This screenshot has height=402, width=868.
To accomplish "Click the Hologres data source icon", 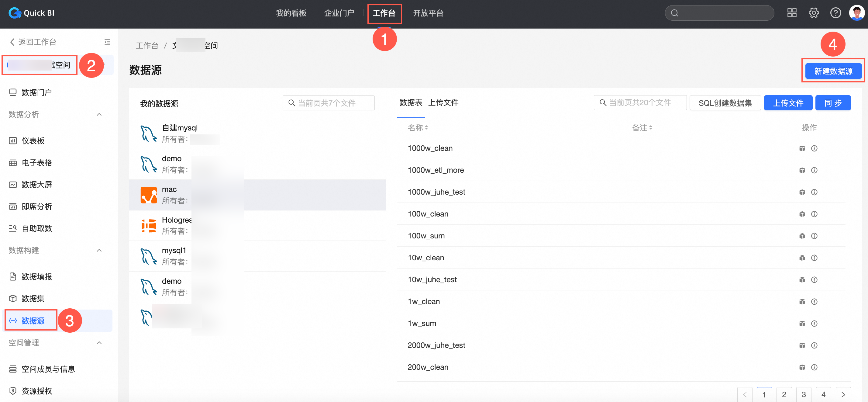I will tap(149, 226).
